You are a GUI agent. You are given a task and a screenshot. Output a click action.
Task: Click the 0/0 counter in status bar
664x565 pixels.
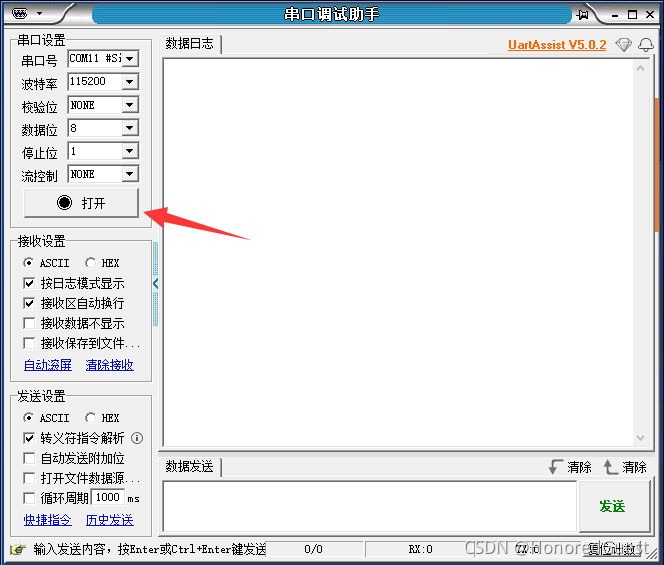[313, 549]
